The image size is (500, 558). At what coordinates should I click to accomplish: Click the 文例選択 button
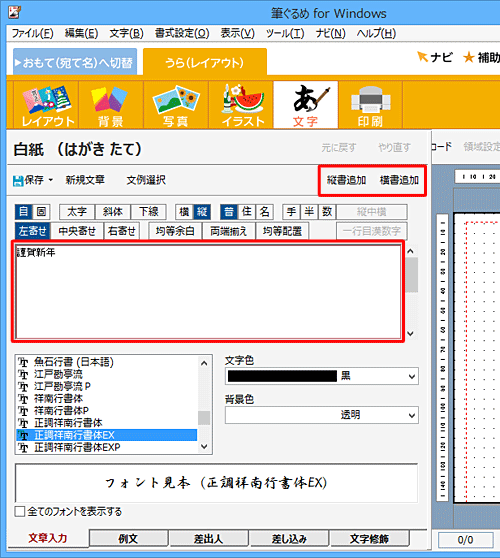click(146, 180)
